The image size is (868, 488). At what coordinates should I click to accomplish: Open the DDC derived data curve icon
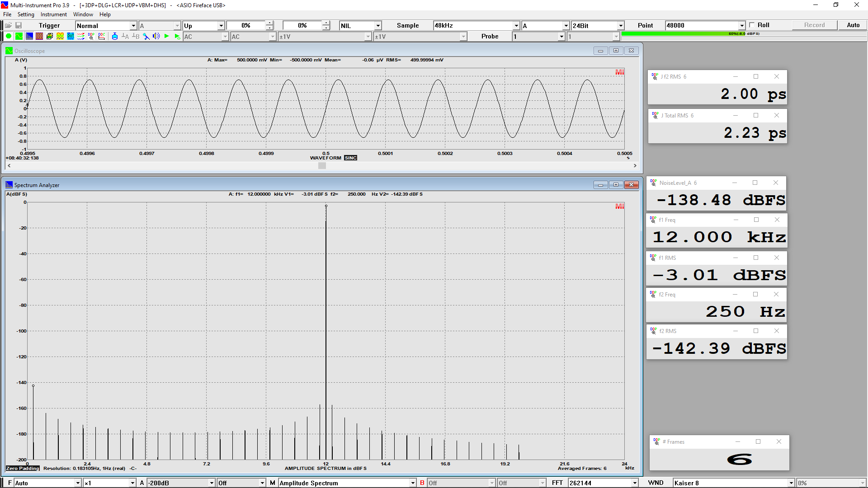(x=102, y=36)
